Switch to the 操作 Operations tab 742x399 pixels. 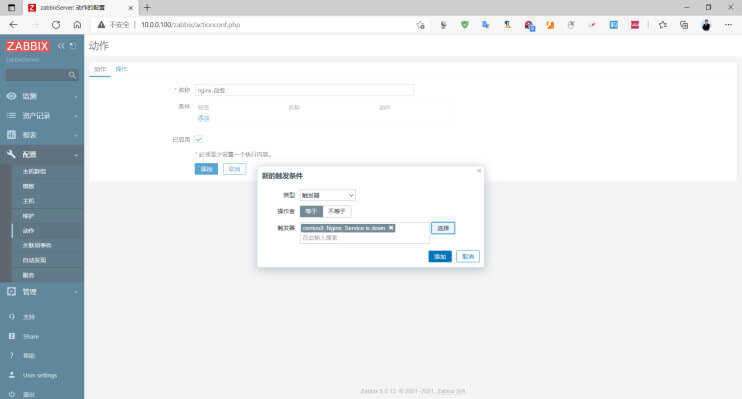(x=122, y=69)
